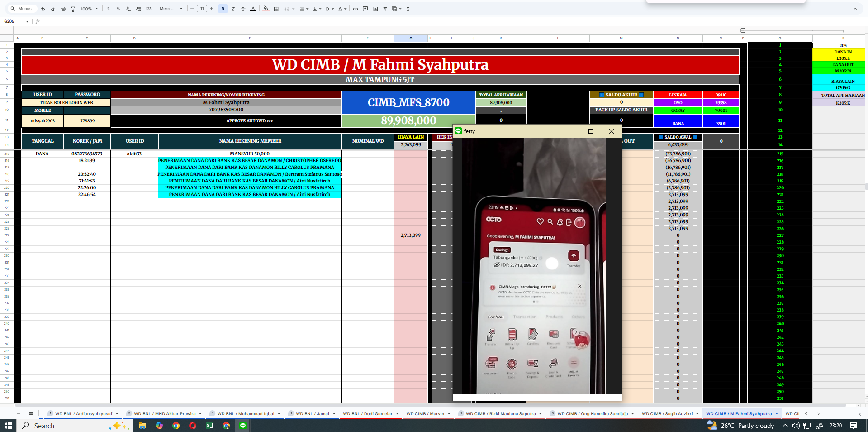Decrease decimal places
The height and width of the screenshot is (432, 868).
(x=128, y=9)
